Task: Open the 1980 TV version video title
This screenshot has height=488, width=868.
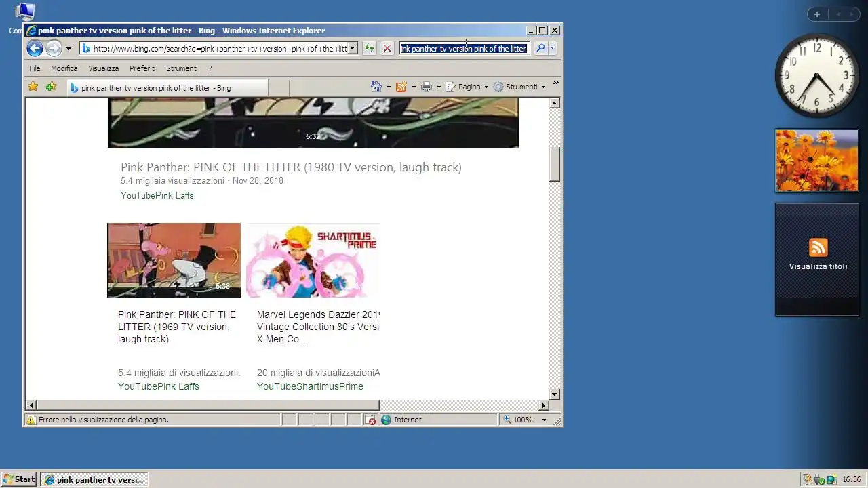Action: point(291,167)
